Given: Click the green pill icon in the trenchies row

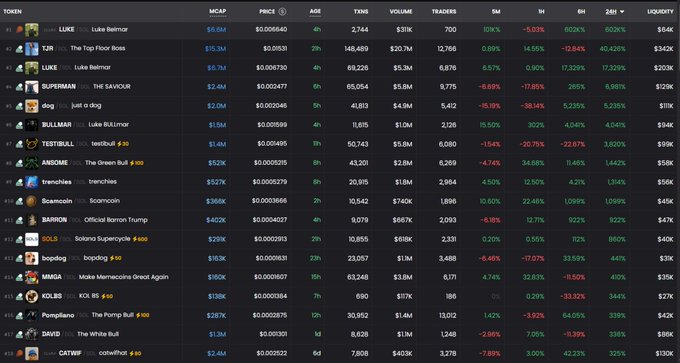Looking at the screenshot, I should 19,183.
